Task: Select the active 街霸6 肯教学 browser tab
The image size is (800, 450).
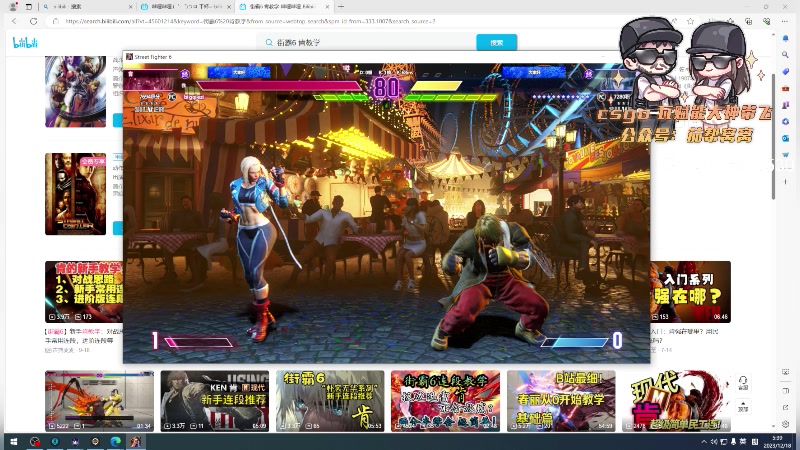Action: point(283,7)
